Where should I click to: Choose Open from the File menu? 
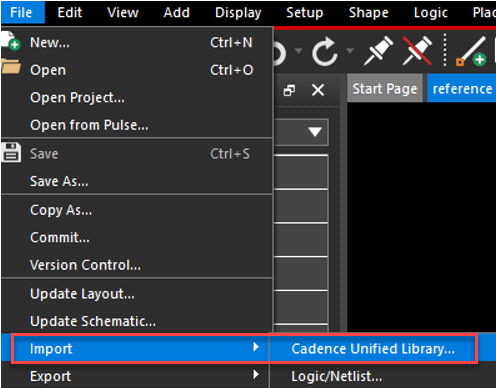[137, 70]
